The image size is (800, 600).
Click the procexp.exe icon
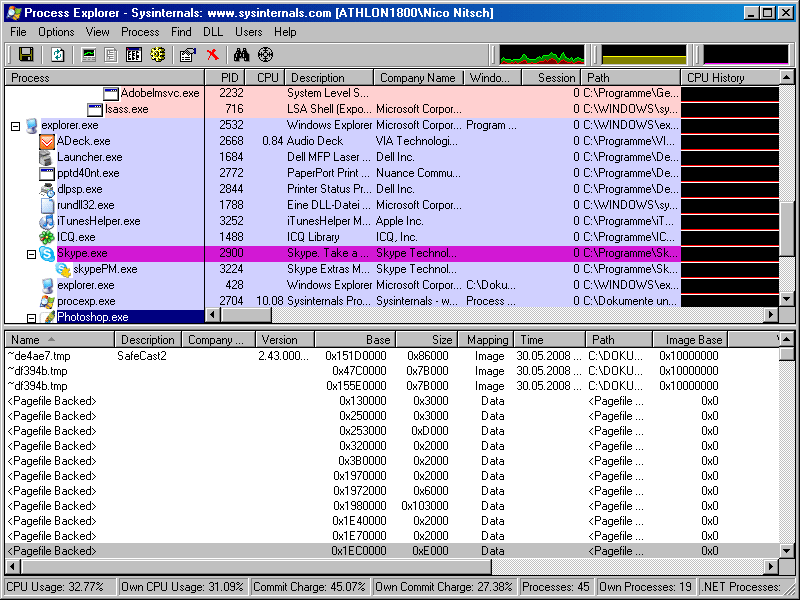(47, 302)
